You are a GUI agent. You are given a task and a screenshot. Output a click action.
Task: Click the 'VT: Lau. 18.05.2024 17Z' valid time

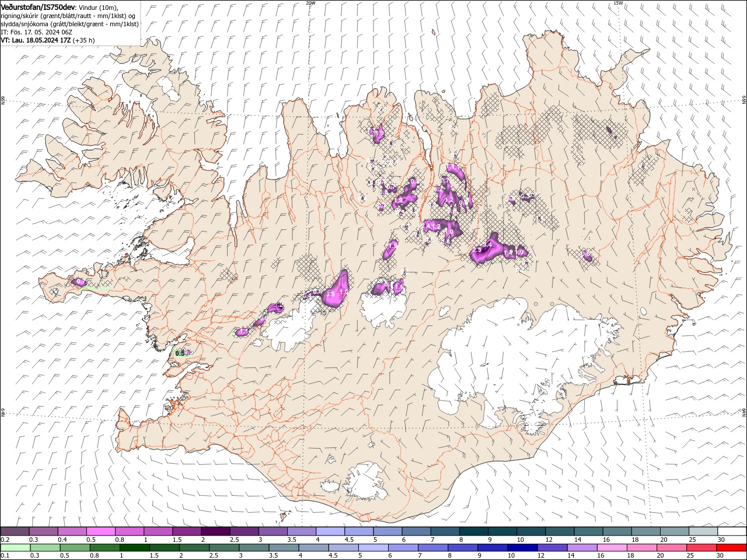35,40
